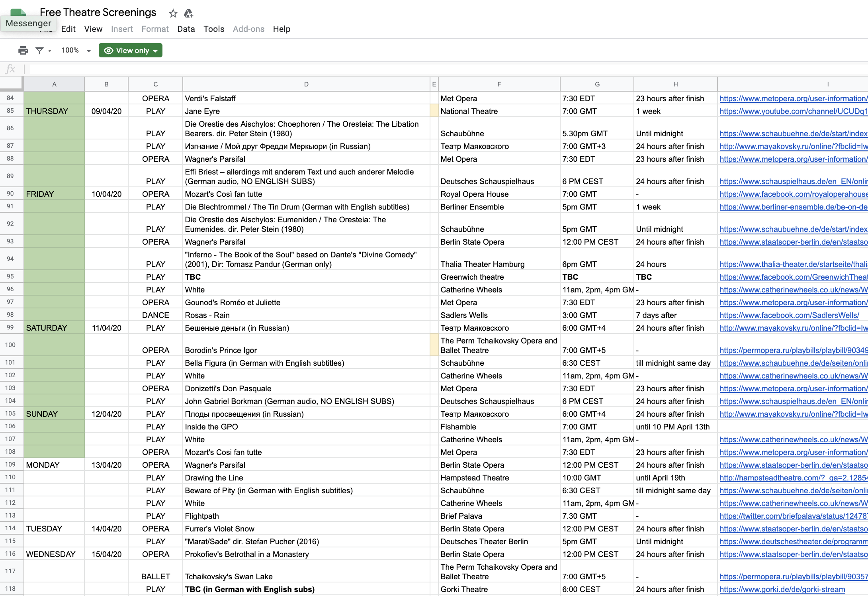Select the Tchaikovsky's Swan Lake cell
The width and height of the screenshot is (868, 596).
(x=306, y=571)
